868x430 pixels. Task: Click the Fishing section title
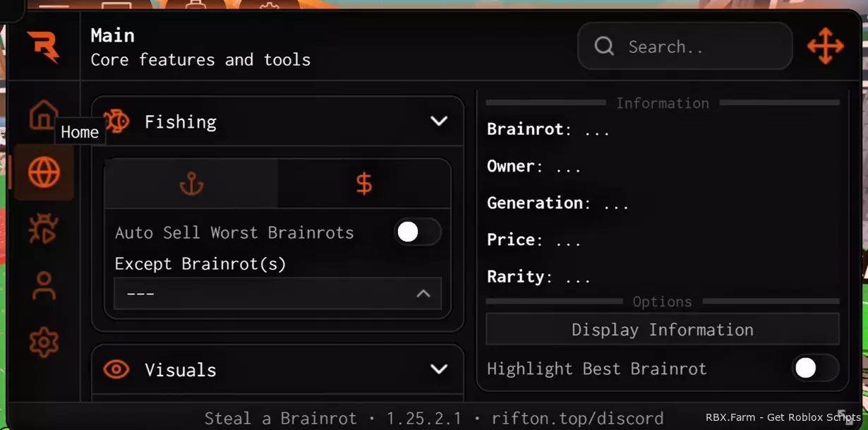(x=181, y=122)
